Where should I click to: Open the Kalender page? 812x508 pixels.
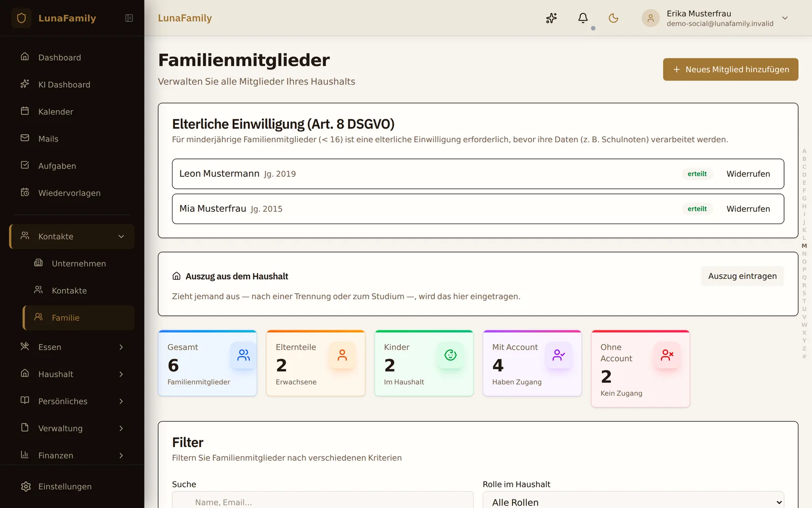click(72, 112)
